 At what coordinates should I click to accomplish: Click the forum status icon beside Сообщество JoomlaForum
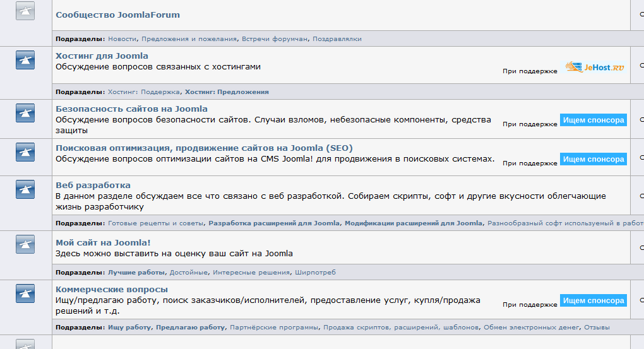(x=25, y=11)
